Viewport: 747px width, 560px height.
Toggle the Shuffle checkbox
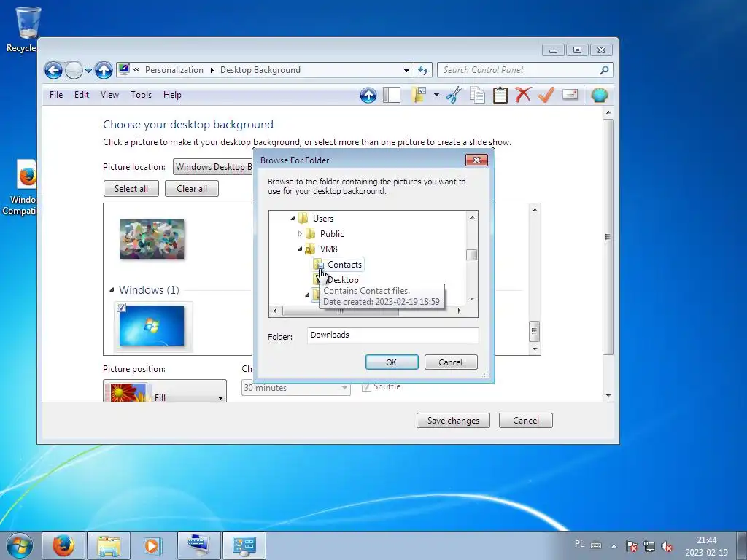366,386
